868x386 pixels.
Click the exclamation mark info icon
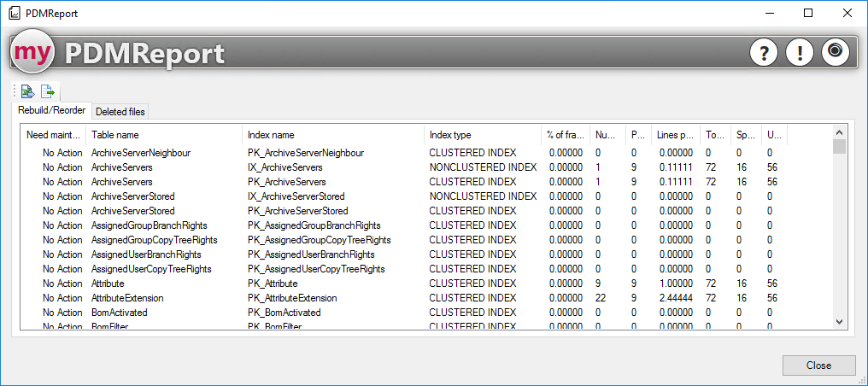(799, 53)
